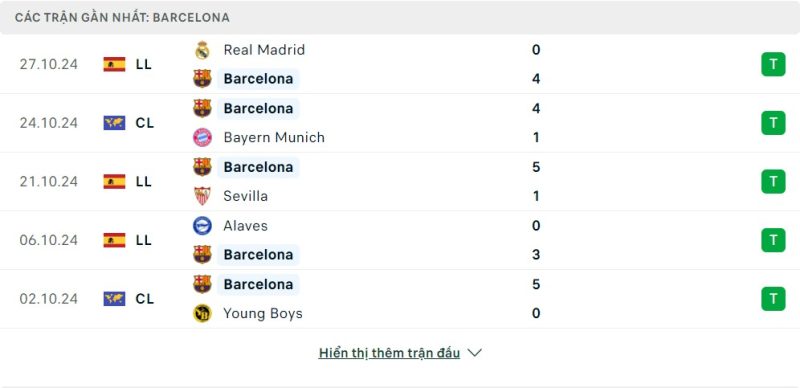The width and height of the screenshot is (800, 388).
Task: Click the Bayern Munich club logo
Action: 202,137
